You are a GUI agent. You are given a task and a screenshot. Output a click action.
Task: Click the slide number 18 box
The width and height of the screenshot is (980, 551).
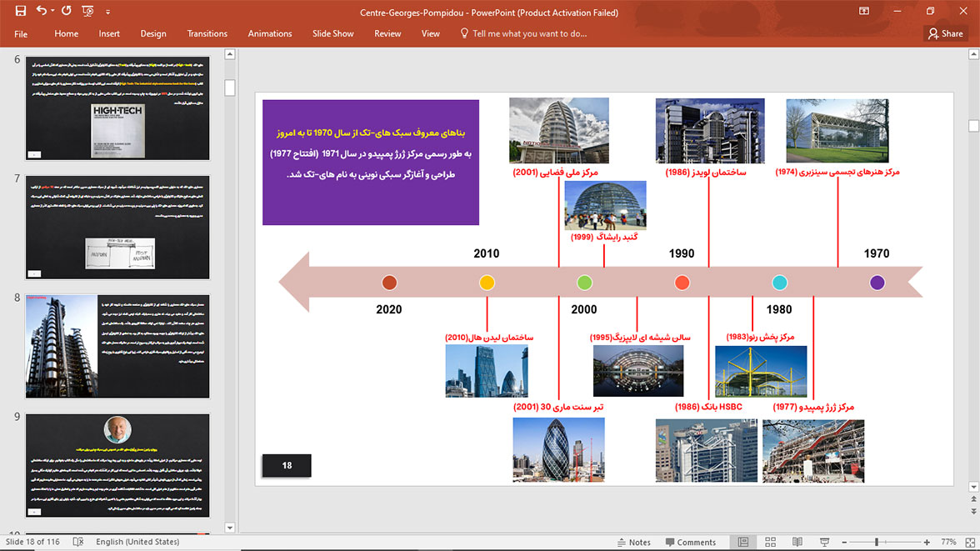pyautogui.click(x=287, y=465)
